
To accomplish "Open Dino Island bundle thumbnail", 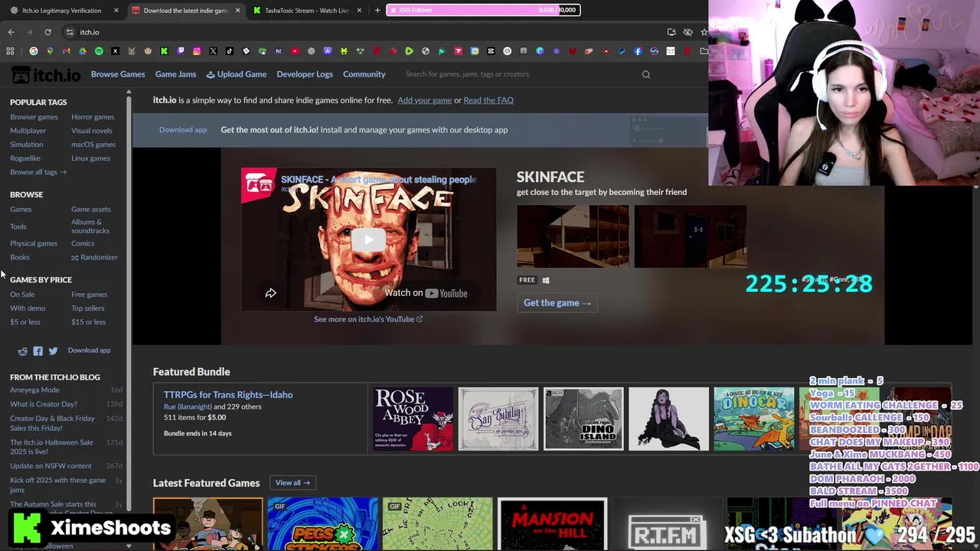I will (x=583, y=419).
